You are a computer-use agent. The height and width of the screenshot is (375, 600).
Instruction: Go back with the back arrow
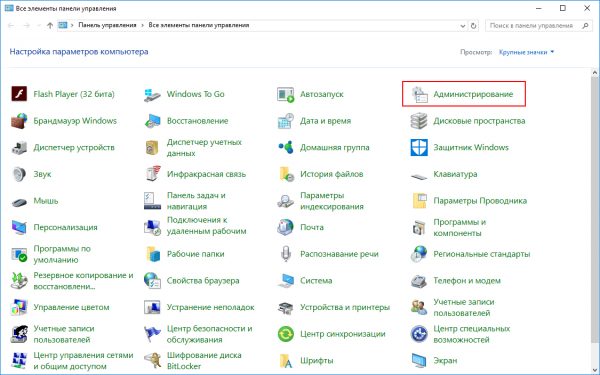11,26
